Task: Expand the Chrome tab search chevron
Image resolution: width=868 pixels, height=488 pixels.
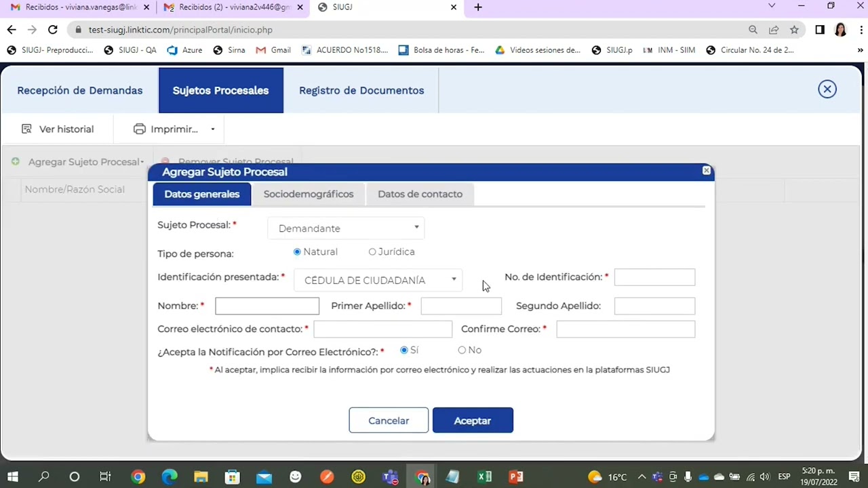Action: pyautogui.click(x=772, y=6)
